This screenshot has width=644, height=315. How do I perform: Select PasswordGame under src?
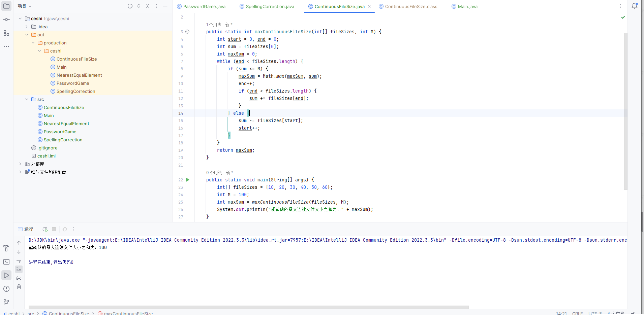point(60,132)
